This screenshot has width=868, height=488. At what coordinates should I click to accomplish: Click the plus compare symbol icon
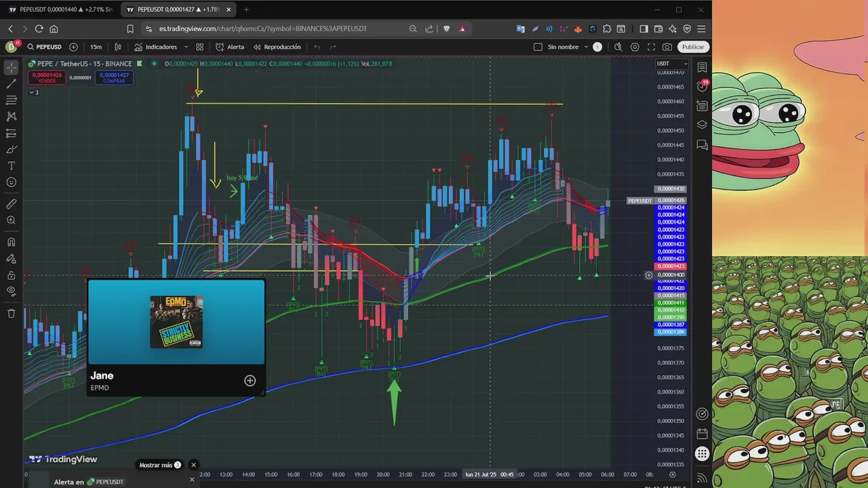[73, 47]
